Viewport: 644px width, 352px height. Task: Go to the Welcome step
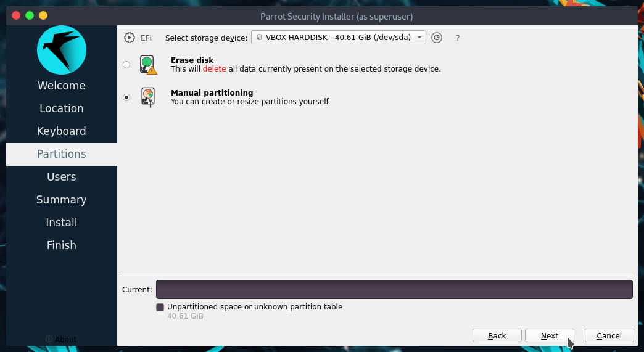coord(62,86)
